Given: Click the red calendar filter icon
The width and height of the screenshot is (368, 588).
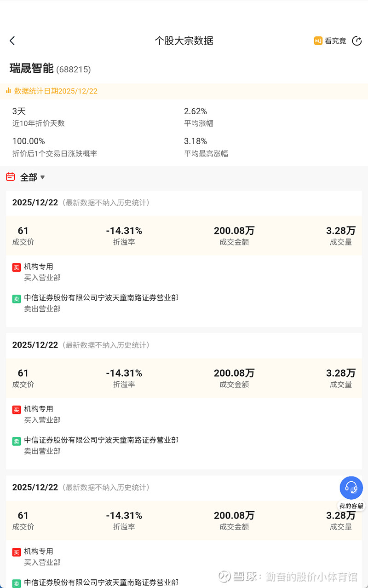Looking at the screenshot, I should coord(11,177).
